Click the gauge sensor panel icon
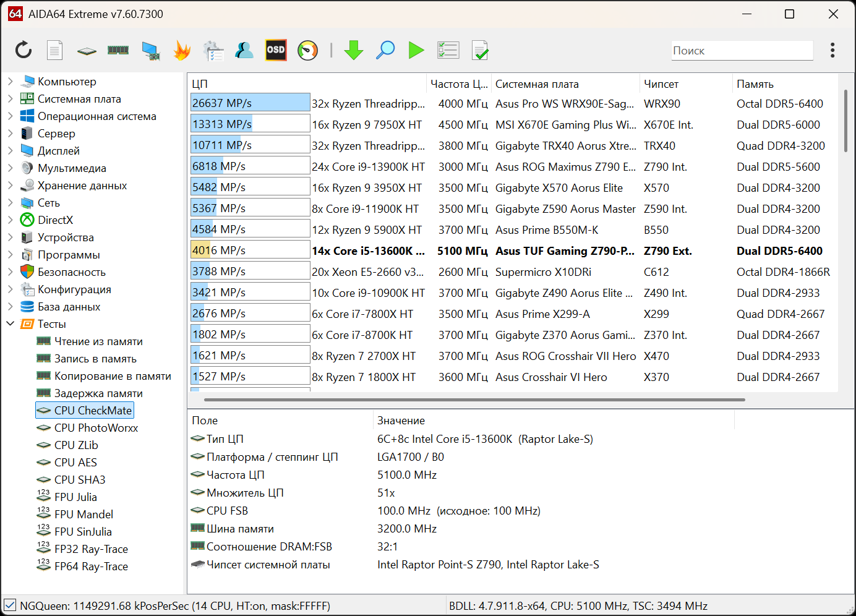Viewport: 856px width, 616px height. click(x=307, y=50)
